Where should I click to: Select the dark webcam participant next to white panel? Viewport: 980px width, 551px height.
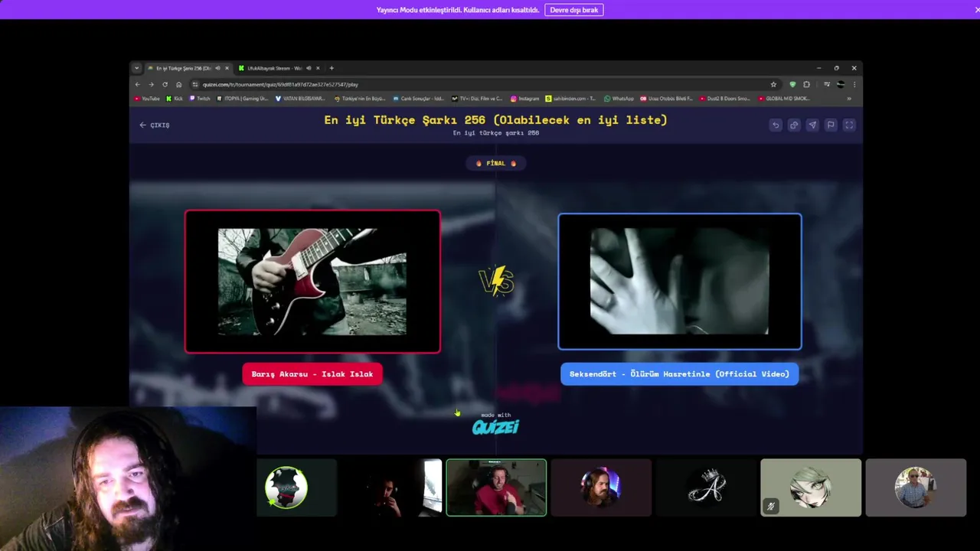[x=391, y=487]
